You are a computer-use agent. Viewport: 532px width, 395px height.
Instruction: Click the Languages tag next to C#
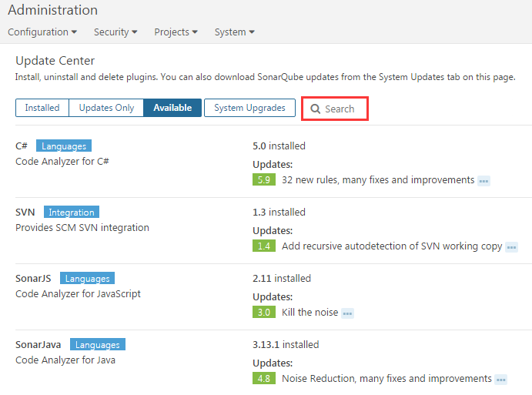[x=64, y=146]
